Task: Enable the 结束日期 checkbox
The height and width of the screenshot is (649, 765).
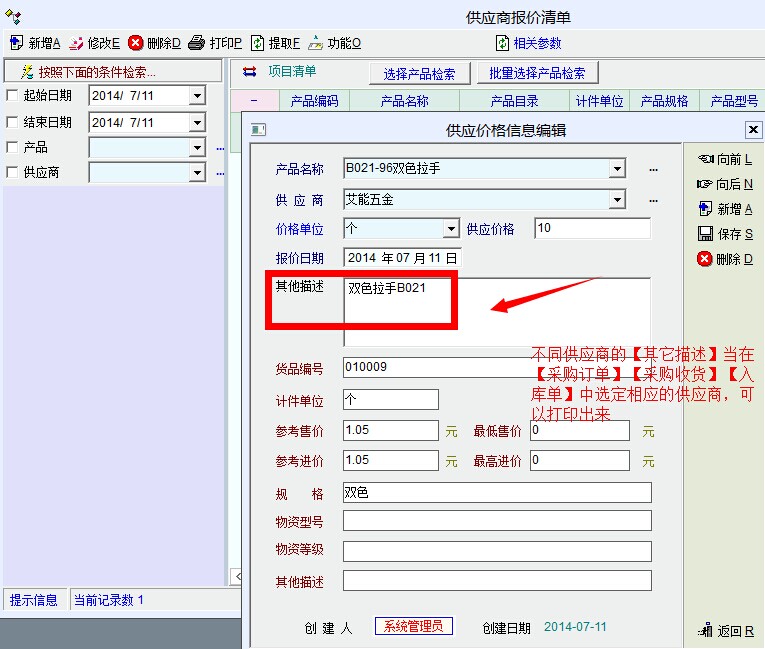Action: 12,122
